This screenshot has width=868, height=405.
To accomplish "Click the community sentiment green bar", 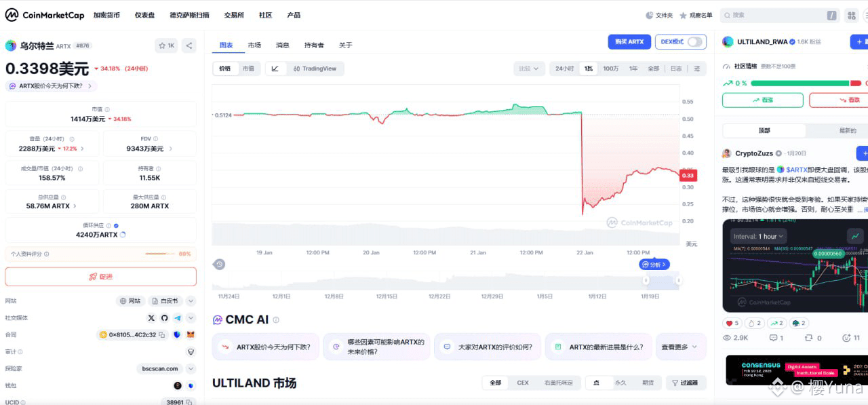I will 800,83.
